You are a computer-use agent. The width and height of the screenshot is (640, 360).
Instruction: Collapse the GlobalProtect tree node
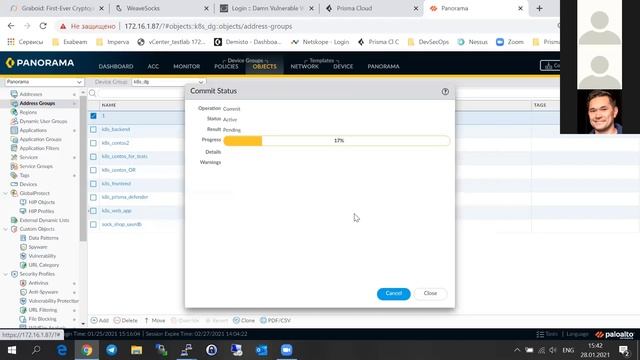tap(6, 193)
